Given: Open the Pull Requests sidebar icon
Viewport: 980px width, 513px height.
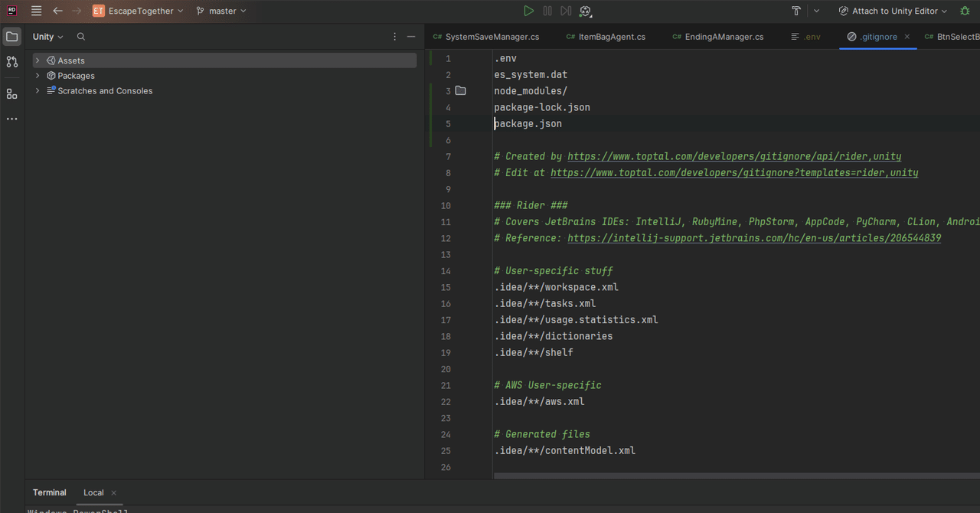Looking at the screenshot, I should 11,62.
